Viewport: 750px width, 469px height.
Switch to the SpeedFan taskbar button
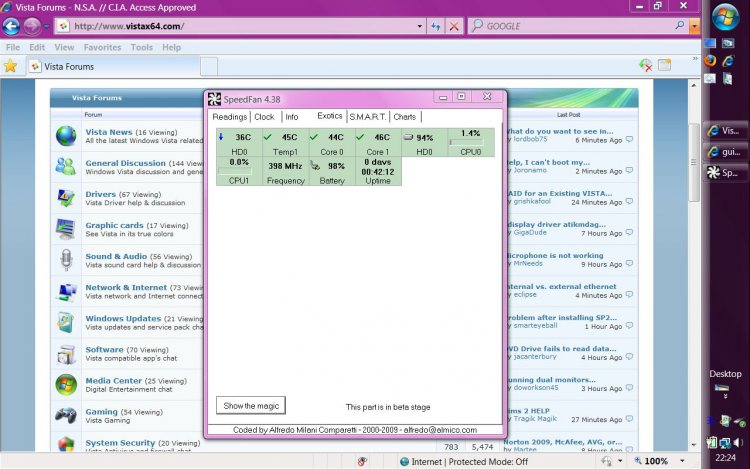[x=725, y=173]
